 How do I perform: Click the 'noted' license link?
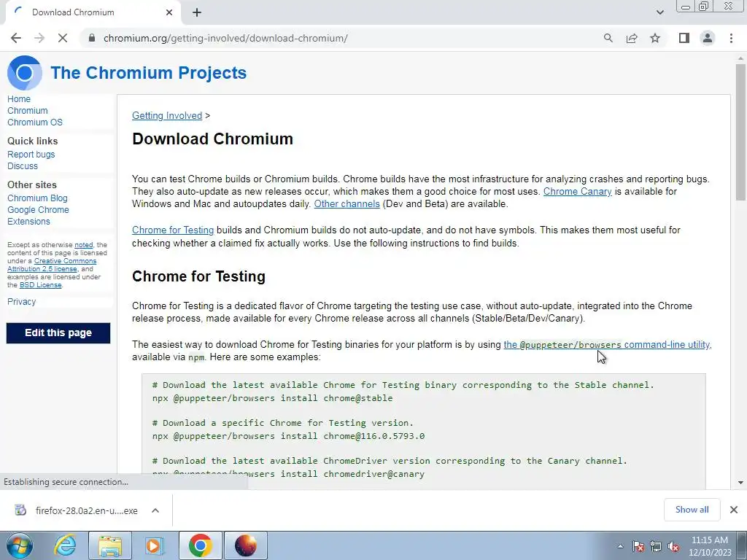pos(83,245)
